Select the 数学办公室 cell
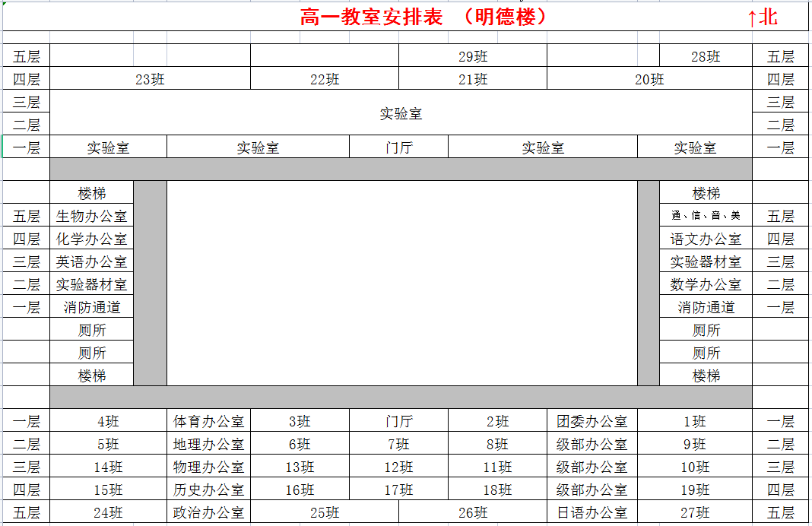The width and height of the screenshot is (812, 526). coord(706,284)
